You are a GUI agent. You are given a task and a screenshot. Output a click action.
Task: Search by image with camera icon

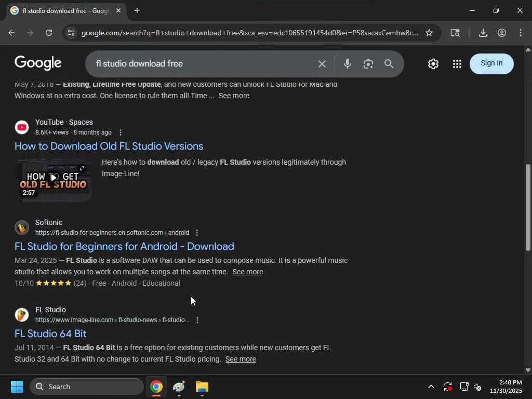tap(368, 64)
